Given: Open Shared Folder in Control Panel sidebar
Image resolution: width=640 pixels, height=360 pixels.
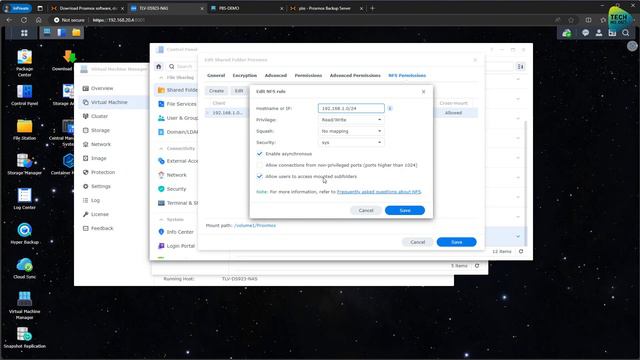Looking at the screenshot, I should pyautogui.click(x=177, y=90).
